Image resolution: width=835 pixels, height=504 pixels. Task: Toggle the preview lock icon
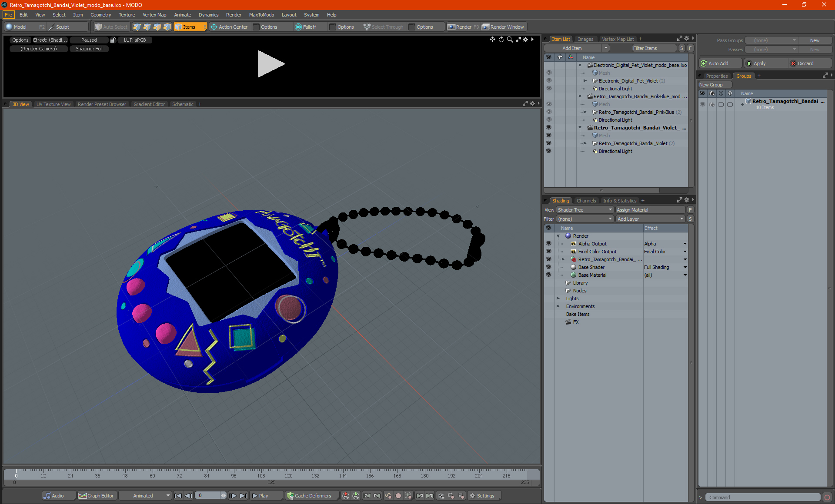(x=113, y=40)
